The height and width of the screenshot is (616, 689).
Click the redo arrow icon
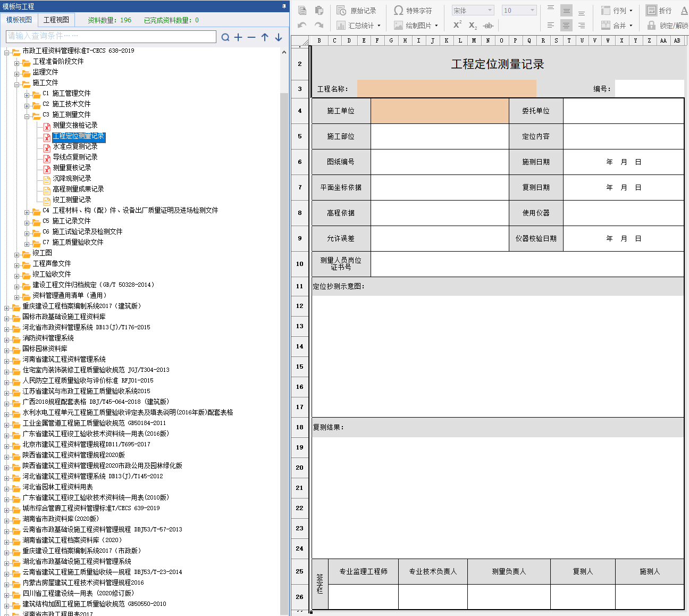coord(319,25)
